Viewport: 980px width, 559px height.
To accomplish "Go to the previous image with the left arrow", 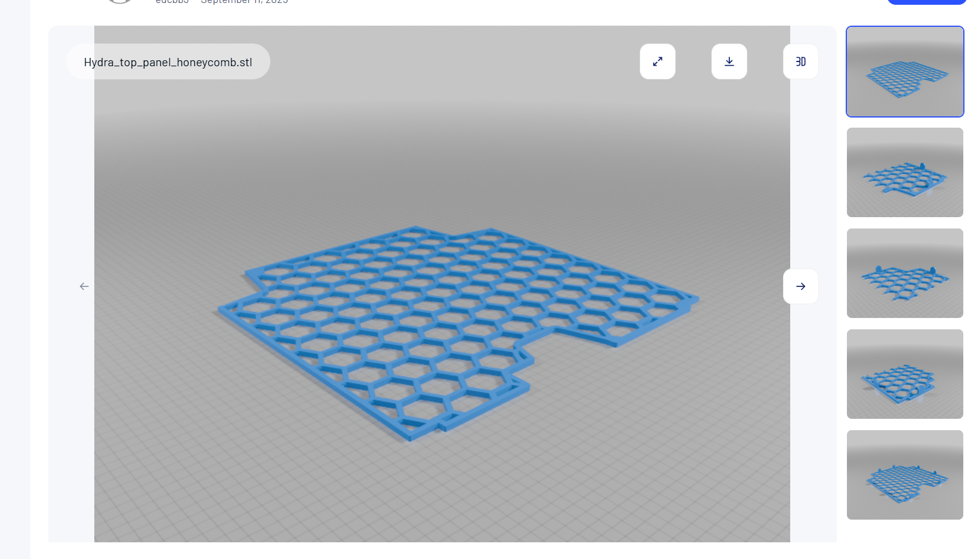I will pyautogui.click(x=84, y=286).
